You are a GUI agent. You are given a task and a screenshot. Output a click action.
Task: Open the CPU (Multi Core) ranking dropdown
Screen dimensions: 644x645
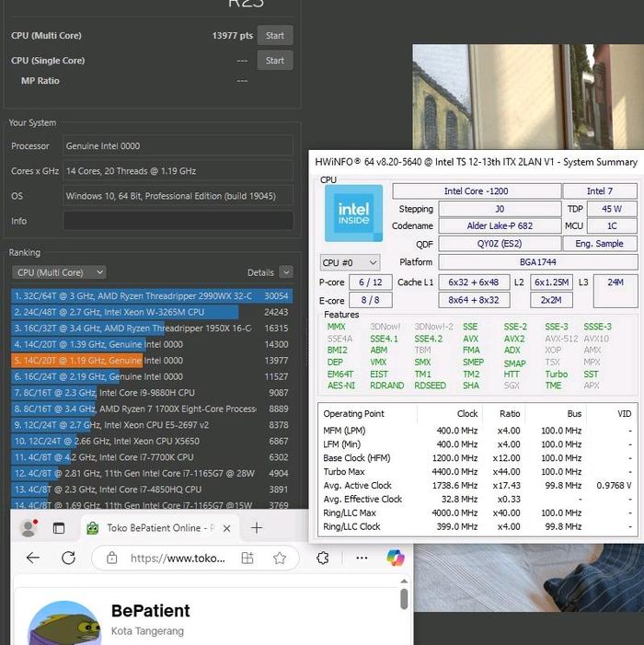[61, 272]
